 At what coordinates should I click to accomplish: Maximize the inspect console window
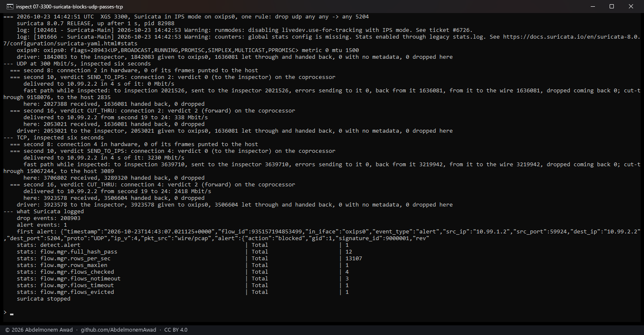pos(612,6)
